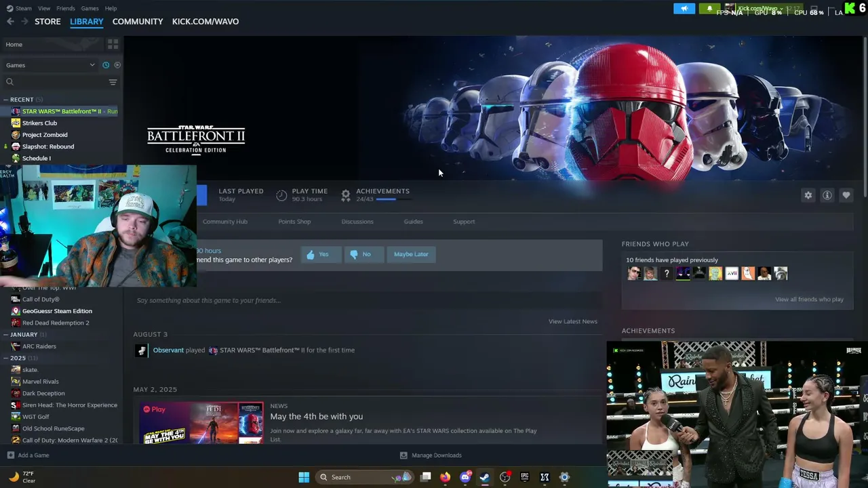
Task: Go to the STORE tab
Action: (x=47, y=22)
